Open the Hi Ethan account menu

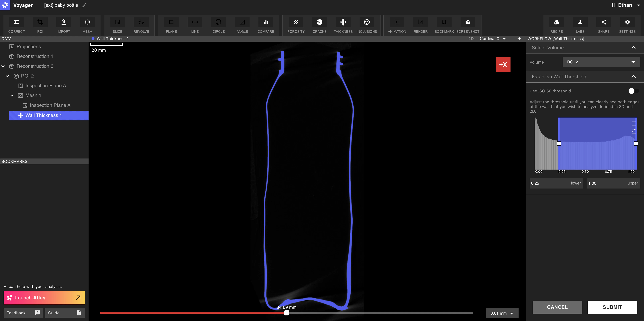pyautogui.click(x=625, y=5)
